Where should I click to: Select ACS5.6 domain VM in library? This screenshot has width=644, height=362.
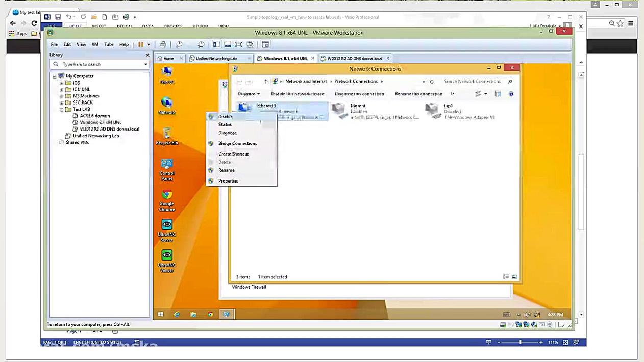(x=94, y=116)
